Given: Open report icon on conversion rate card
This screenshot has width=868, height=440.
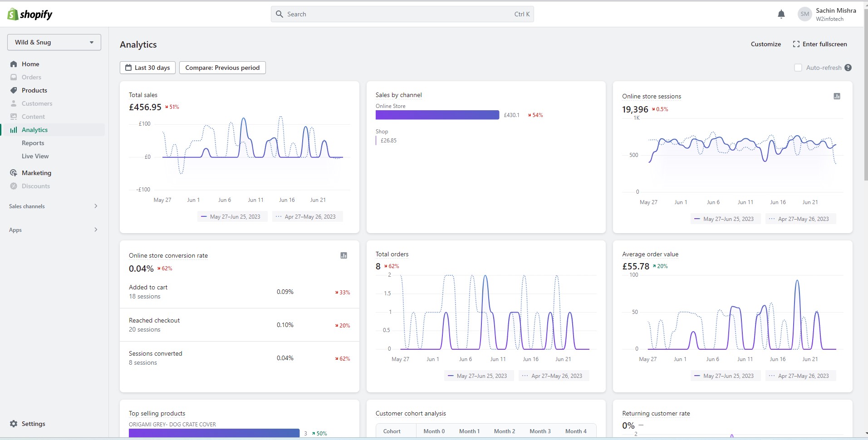Looking at the screenshot, I should [x=343, y=255].
